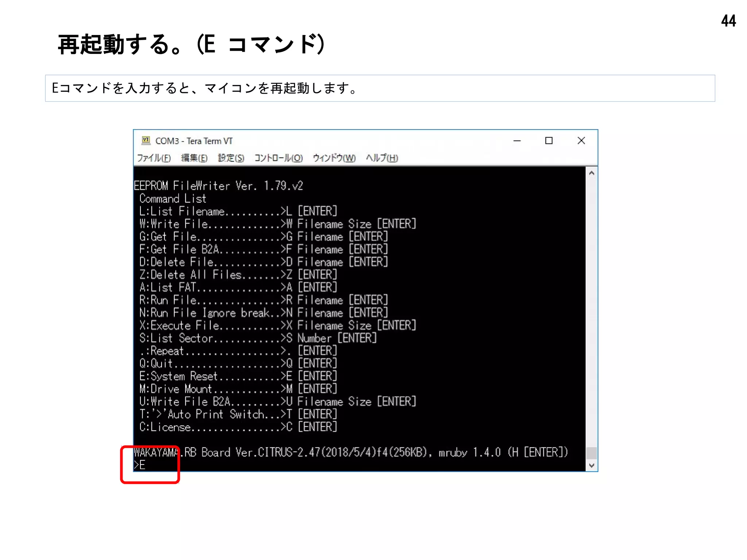Click the 'F:Get File B2A' command line
The width and height of the screenshot is (747, 560).
click(264, 249)
